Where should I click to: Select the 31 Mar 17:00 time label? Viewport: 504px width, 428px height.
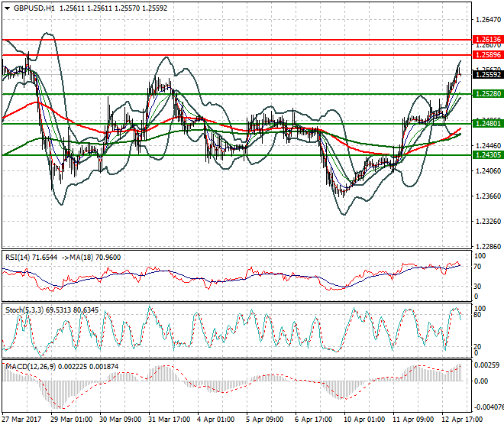pyautogui.click(x=169, y=420)
